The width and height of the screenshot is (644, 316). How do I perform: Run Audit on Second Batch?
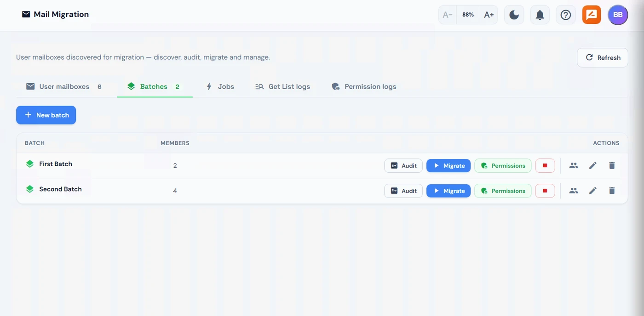click(403, 191)
